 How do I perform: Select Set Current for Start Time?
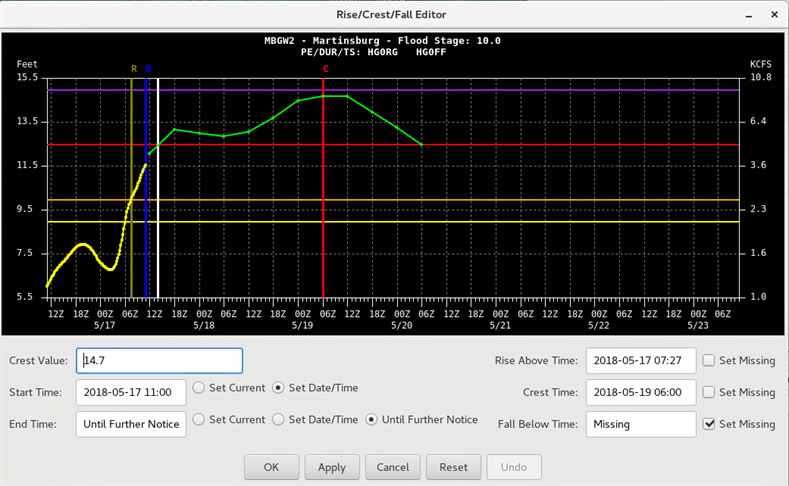coord(199,388)
